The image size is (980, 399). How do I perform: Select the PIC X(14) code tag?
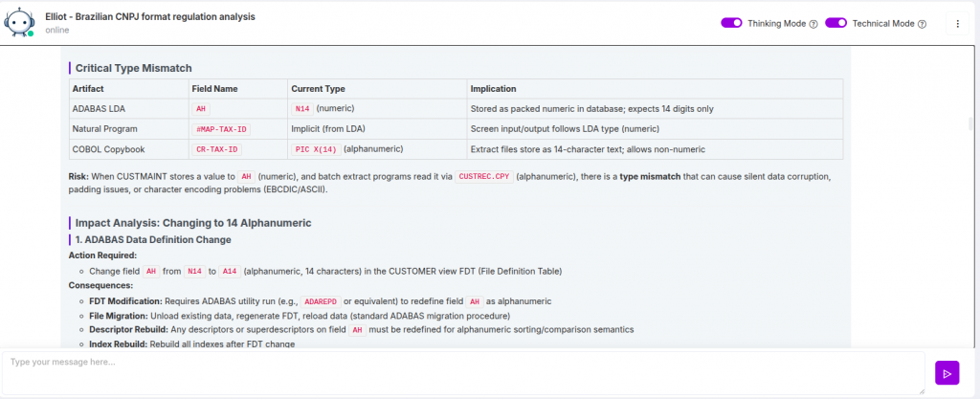point(315,149)
